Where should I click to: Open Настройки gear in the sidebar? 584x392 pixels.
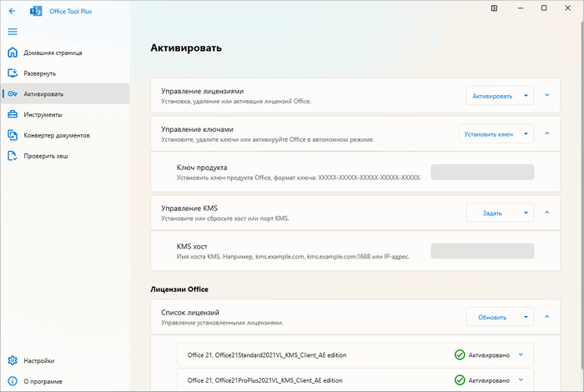point(38,361)
